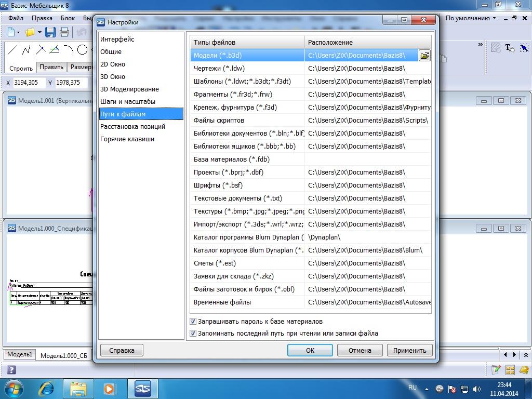Select Пути к файлам settings category
532x399 pixels.
(141, 114)
